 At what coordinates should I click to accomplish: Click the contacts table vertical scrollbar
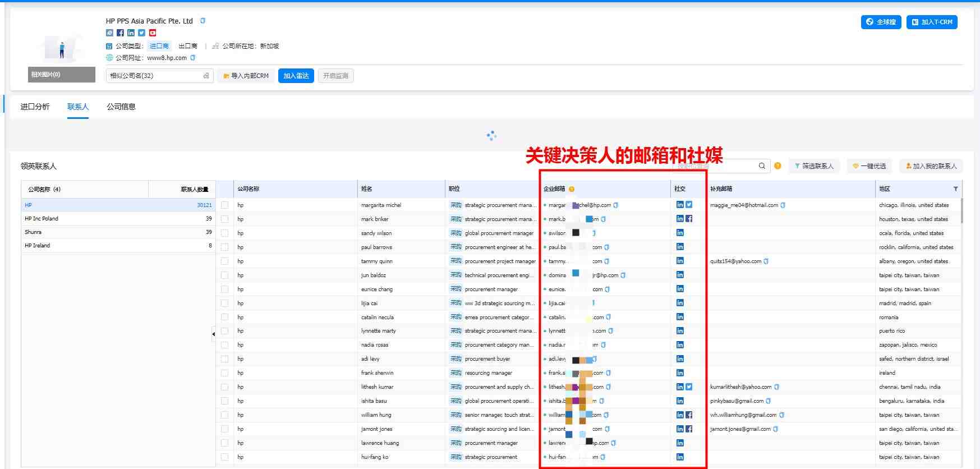(961, 210)
